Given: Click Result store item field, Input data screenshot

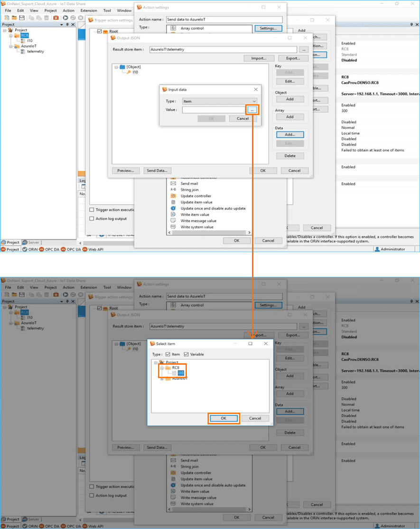Looking at the screenshot, I should [x=223, y=49].
